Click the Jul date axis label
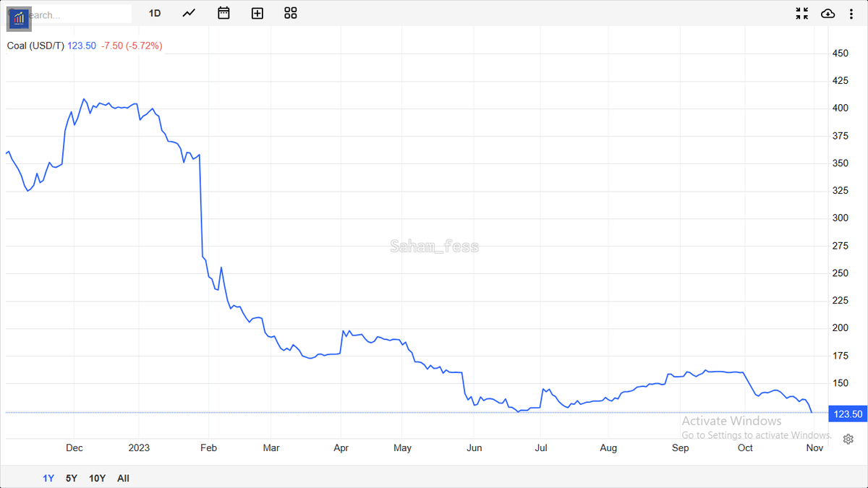Image resolution: width=868 pixels, height=488 pixels. (x=540, y=448)
